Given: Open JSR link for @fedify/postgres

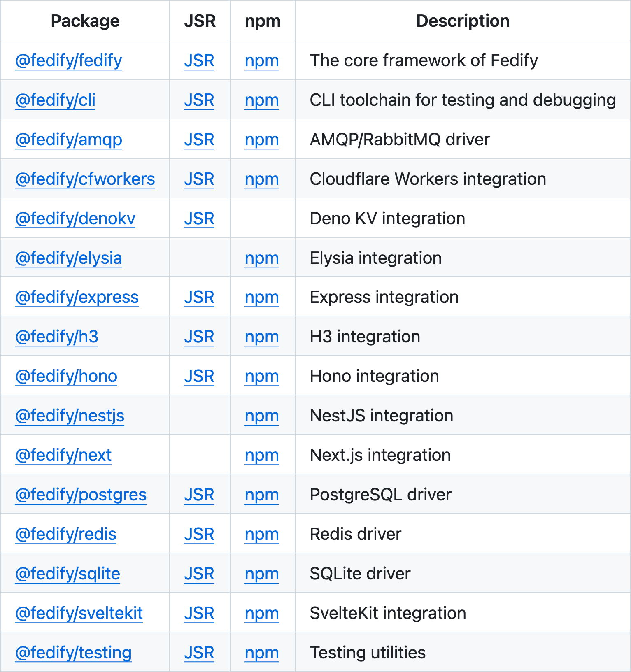Looking at the screenshot, I should (199, 495).
